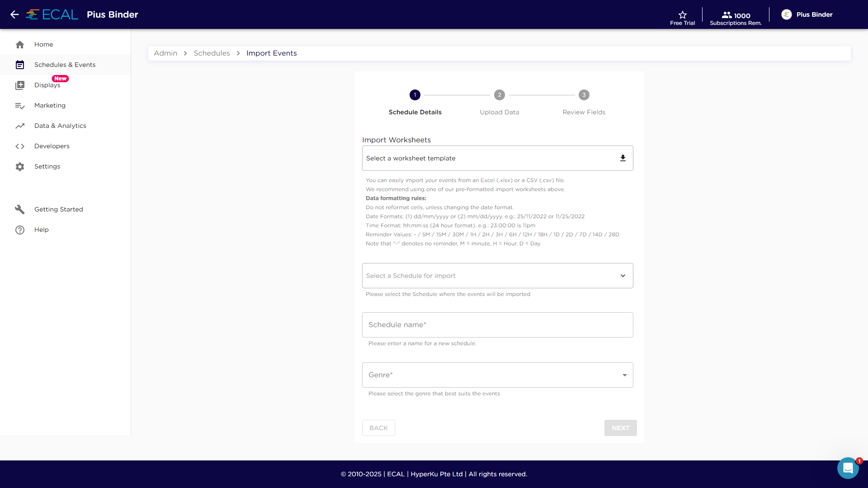Screen dimensions: 868x488
Task: Click the back arrow in header
Action: click(x=14, y=14)
